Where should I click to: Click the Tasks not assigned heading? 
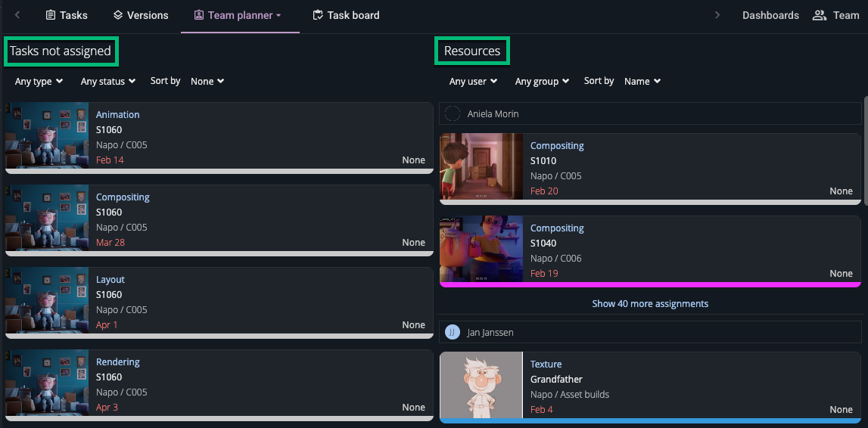coord(61,51)
